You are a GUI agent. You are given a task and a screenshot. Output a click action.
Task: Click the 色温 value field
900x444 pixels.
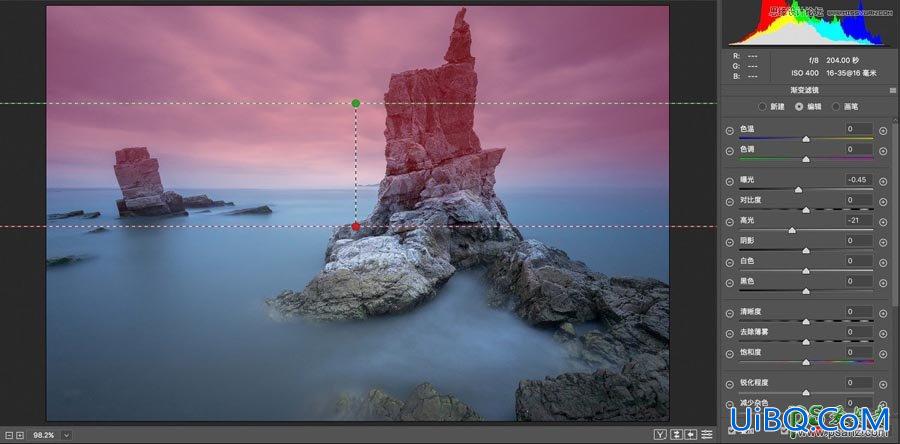click(859, 129)
